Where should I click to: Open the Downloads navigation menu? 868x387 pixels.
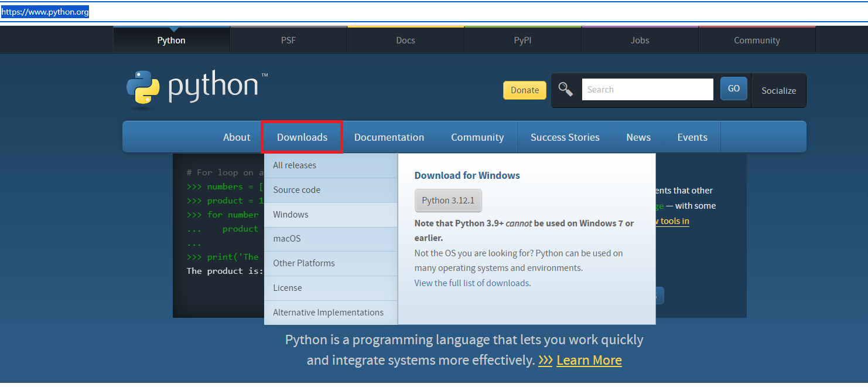pyautogui.click(x=302, y=137)
